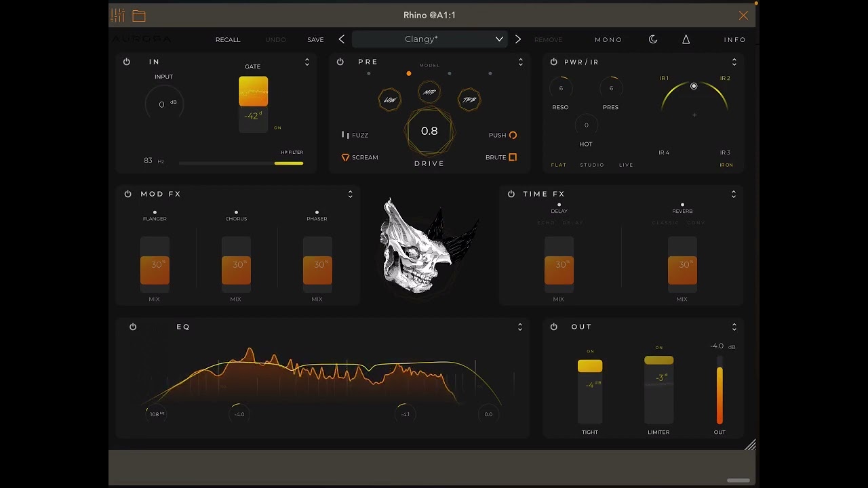The image size is (868, 488).
Task: Click the Reverb MIX slider
Action: click(x=682, y=264)
